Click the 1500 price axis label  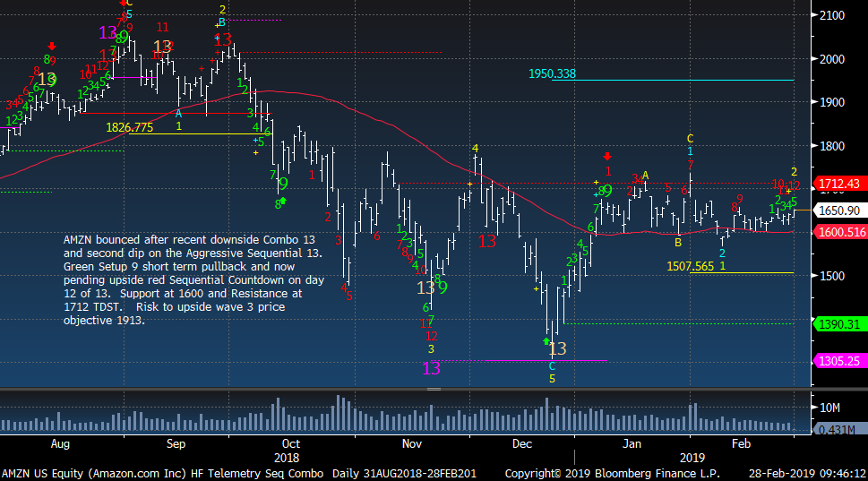tap(832, 276)
